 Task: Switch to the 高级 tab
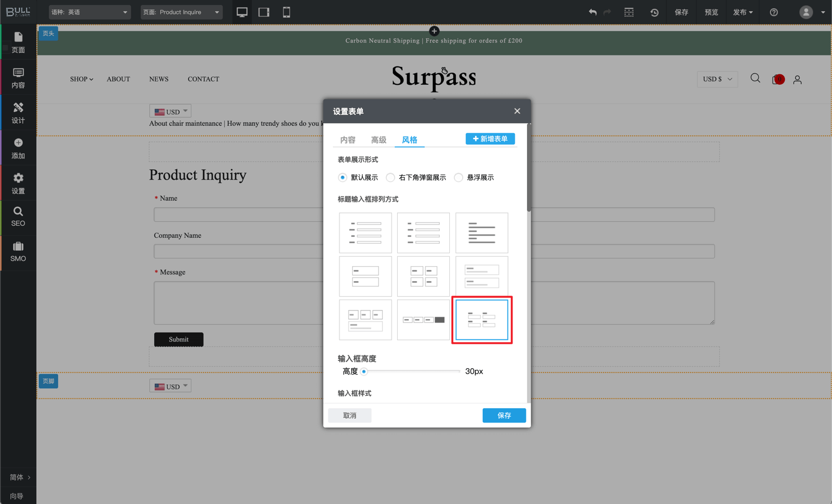pyautogui.click(x=379, y=140)
